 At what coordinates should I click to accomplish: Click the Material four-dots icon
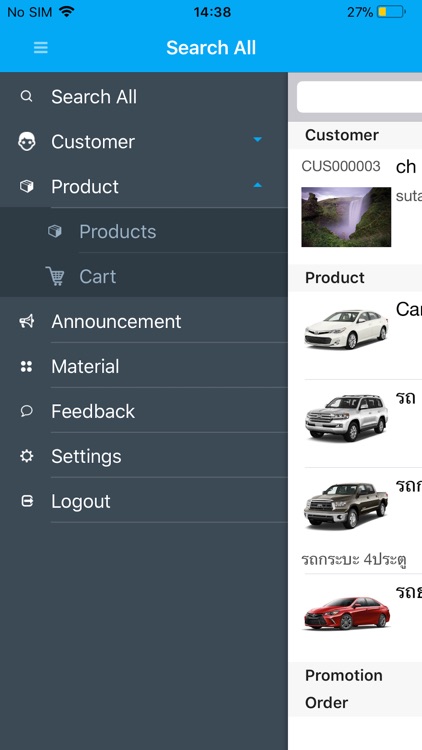click(x=27, y=366)
